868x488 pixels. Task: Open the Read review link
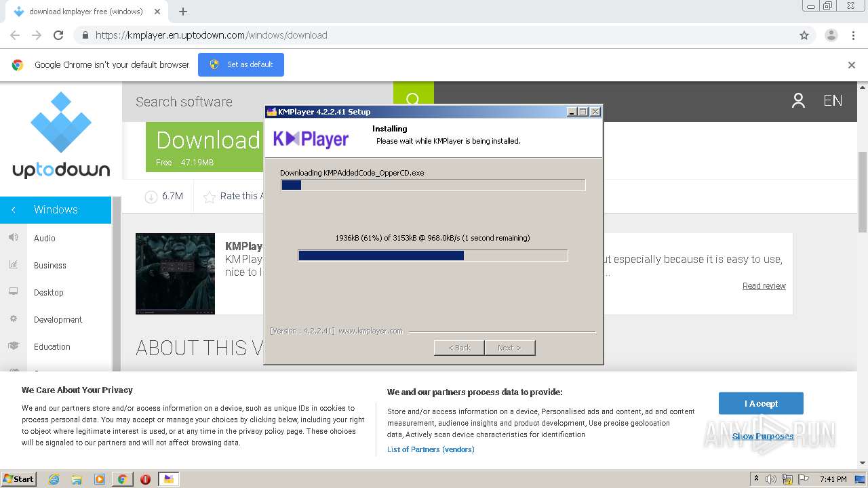764,286
